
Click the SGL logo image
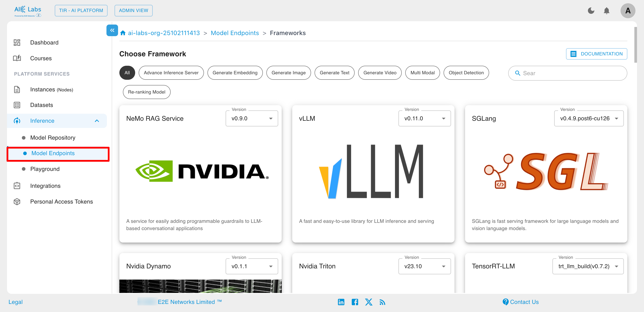click(x=546, y=171)
